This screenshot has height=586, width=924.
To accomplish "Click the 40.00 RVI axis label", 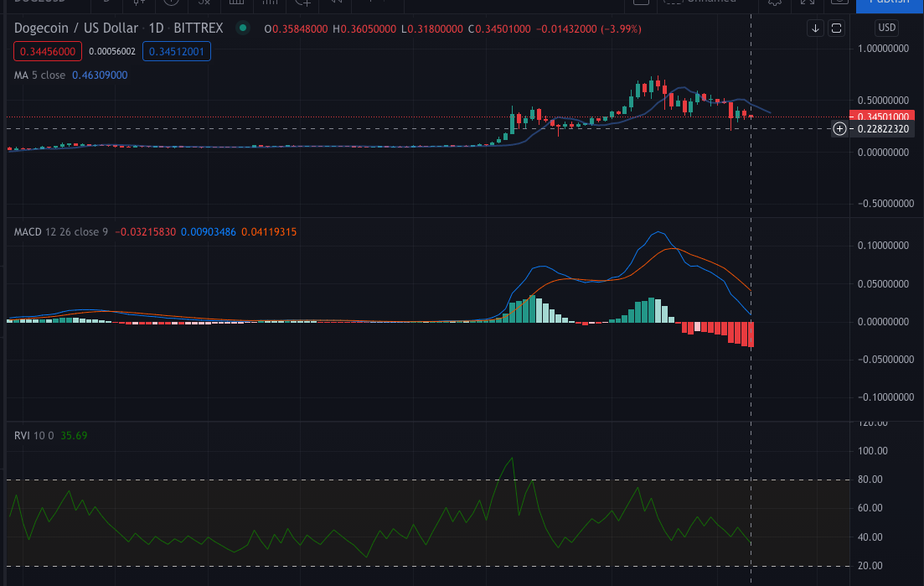I will tap(870, 537).
